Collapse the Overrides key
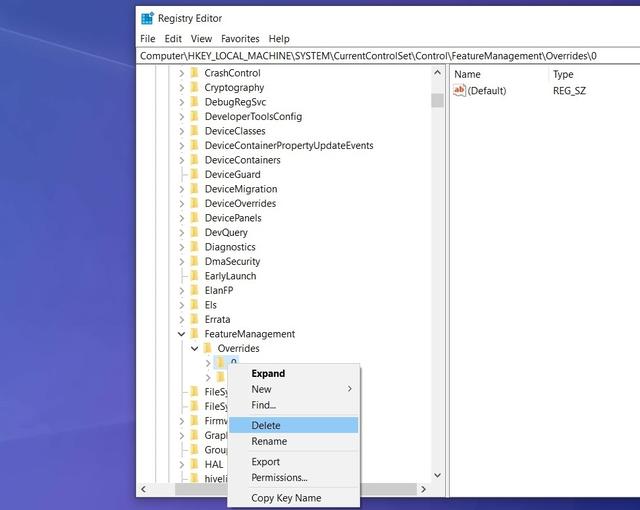The width and height of the screenshot is (640, 510). (x=194, y=348)
